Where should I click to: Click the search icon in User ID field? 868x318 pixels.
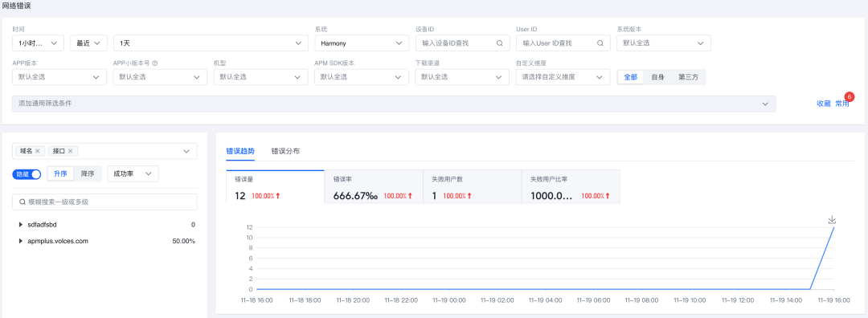600,43
